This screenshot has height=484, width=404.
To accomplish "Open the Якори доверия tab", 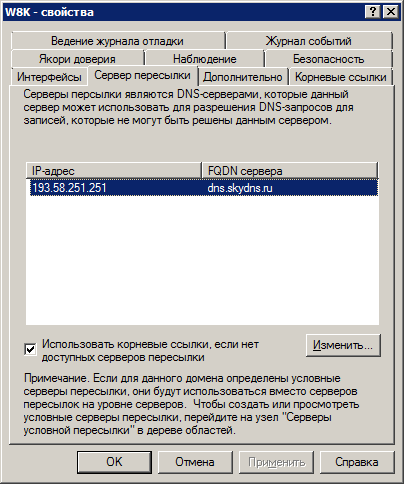I will pos(77,59).
